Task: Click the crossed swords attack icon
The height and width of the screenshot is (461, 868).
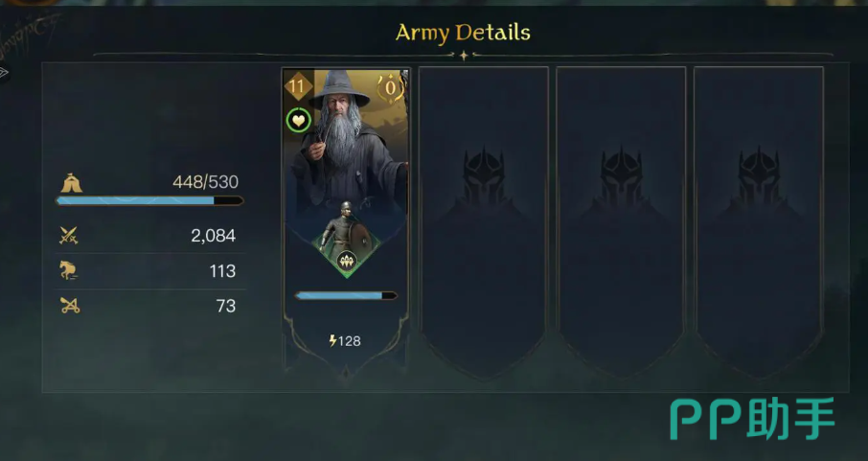Action: click(x=69, y=236)
